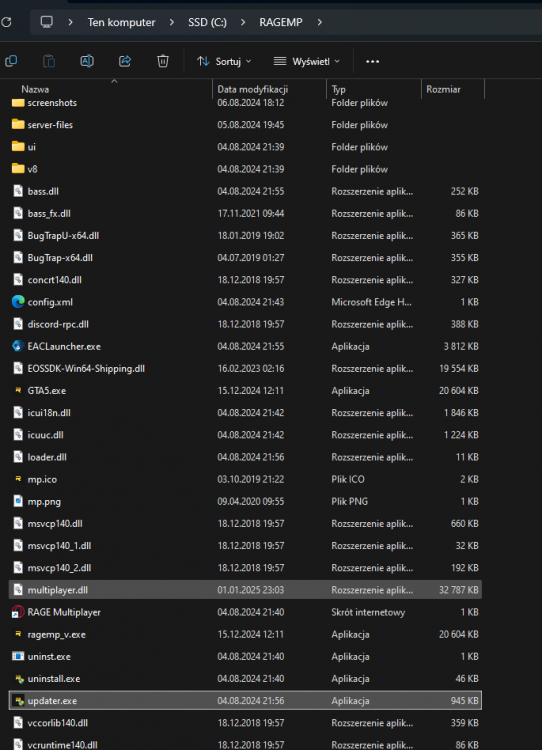Click the 32 787 KB size value
Viewport: 542px width, 750px height.
coord(458,590)
